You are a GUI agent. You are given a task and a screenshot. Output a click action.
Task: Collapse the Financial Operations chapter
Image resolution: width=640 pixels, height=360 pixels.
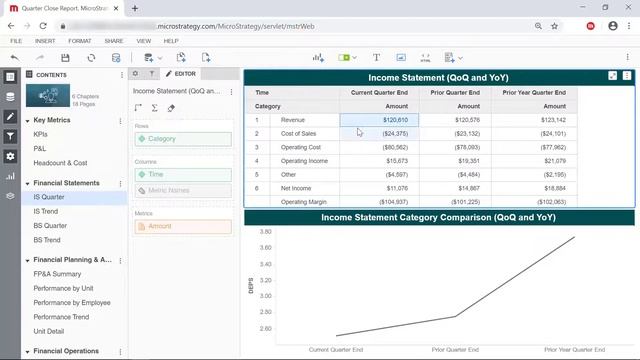(x=27, y=352)
